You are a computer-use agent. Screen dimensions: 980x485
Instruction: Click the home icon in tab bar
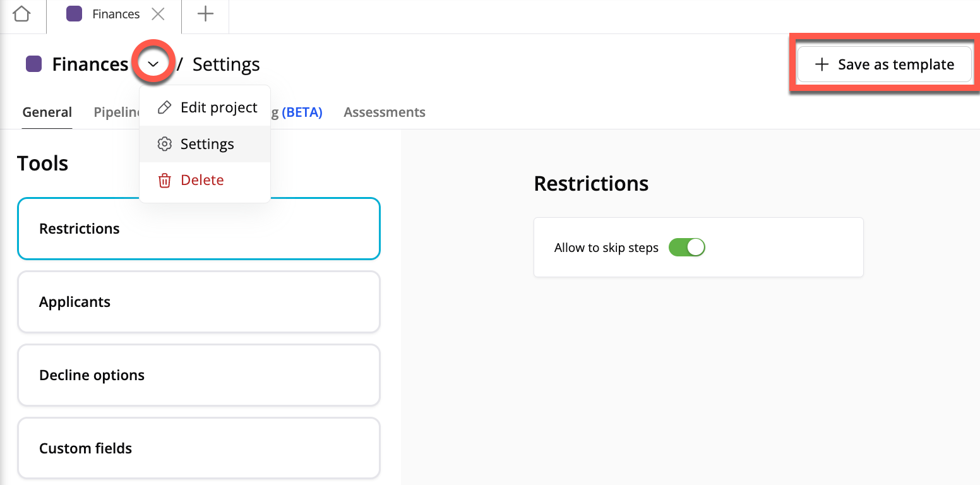[x=21, y=14]
